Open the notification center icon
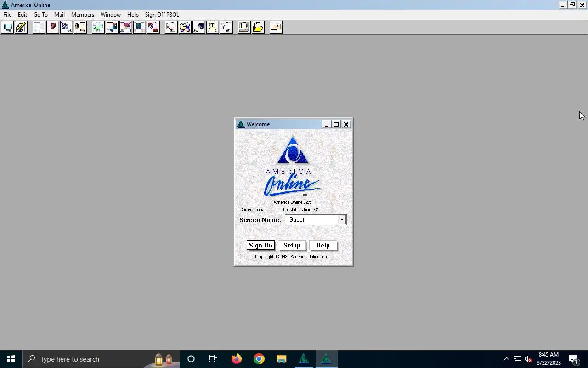The width and height of the screenshot is (588, 368). coord(574,359)
